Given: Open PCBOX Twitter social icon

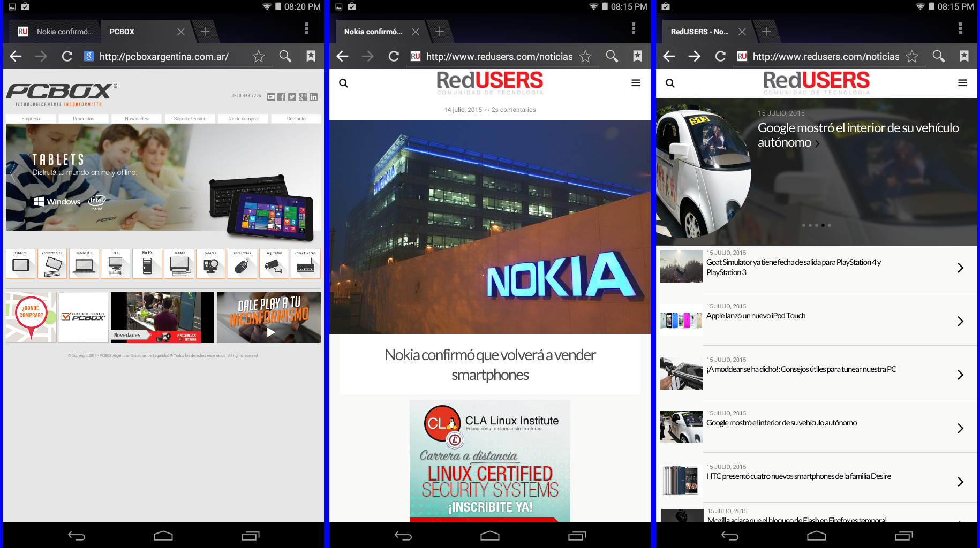Looking at the screenshot, I should 292,97.
